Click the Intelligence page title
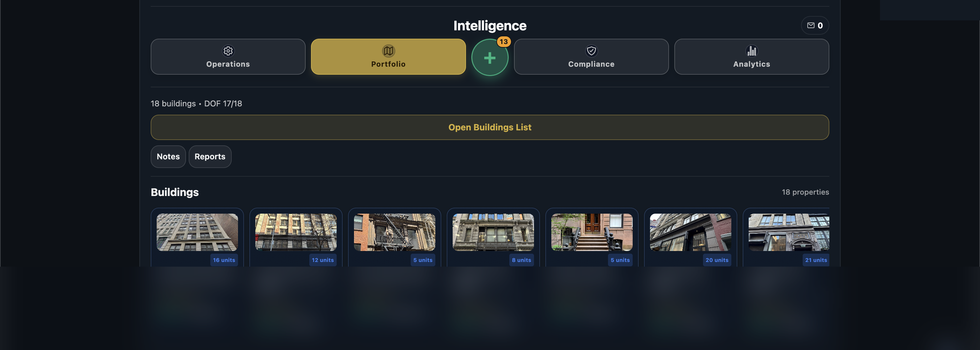This screenshot has width=980, height=350. pyautogui.click(x=490, y=26)
